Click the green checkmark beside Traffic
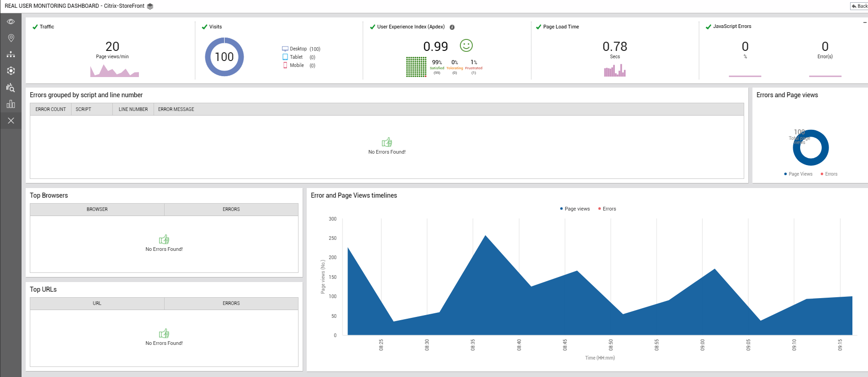The image size is (868, 377). click(35, 27)
